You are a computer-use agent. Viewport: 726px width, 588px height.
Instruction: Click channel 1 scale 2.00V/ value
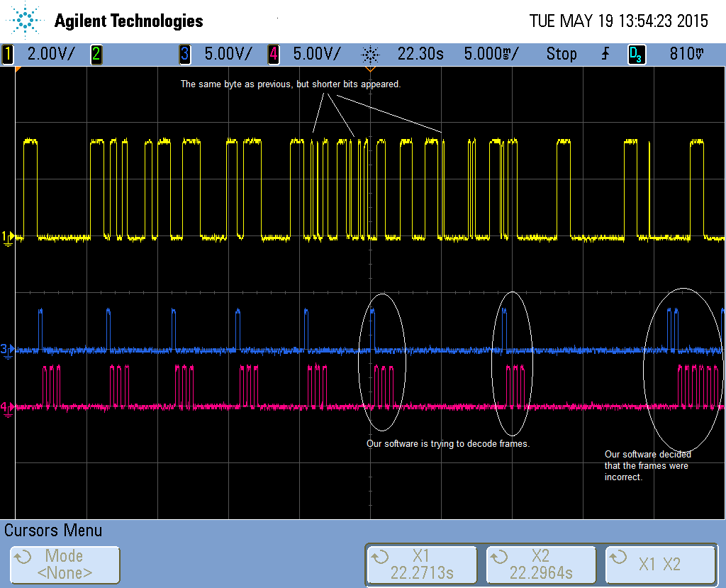[x=51, y=54]
